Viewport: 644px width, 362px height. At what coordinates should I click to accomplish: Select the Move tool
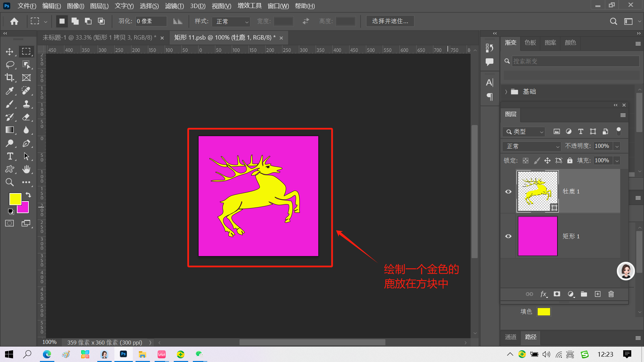point(9,51)
